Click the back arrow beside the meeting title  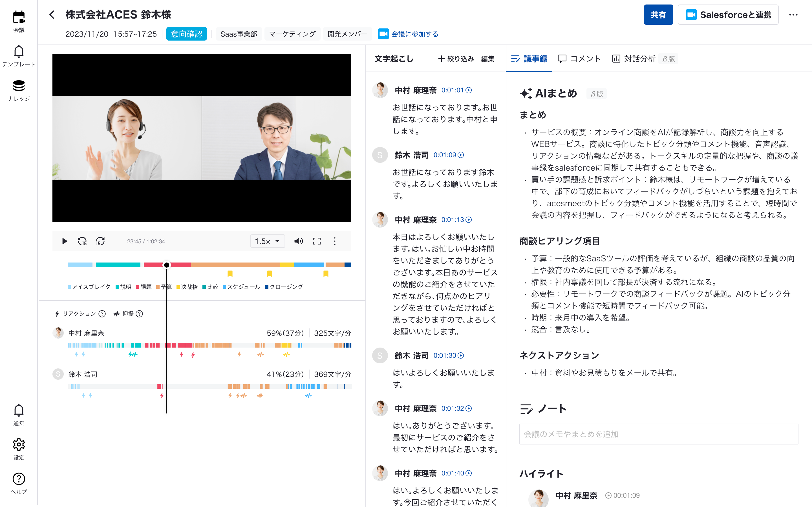(x=52, y=15)
